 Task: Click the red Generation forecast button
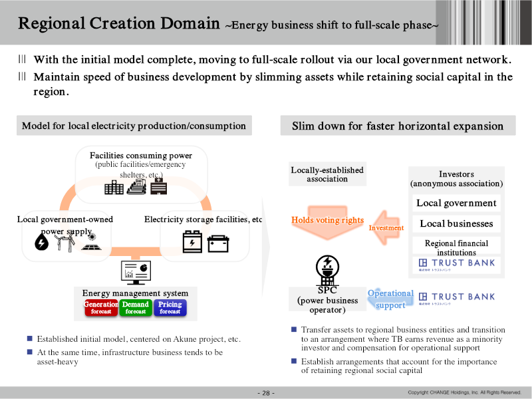101,308
